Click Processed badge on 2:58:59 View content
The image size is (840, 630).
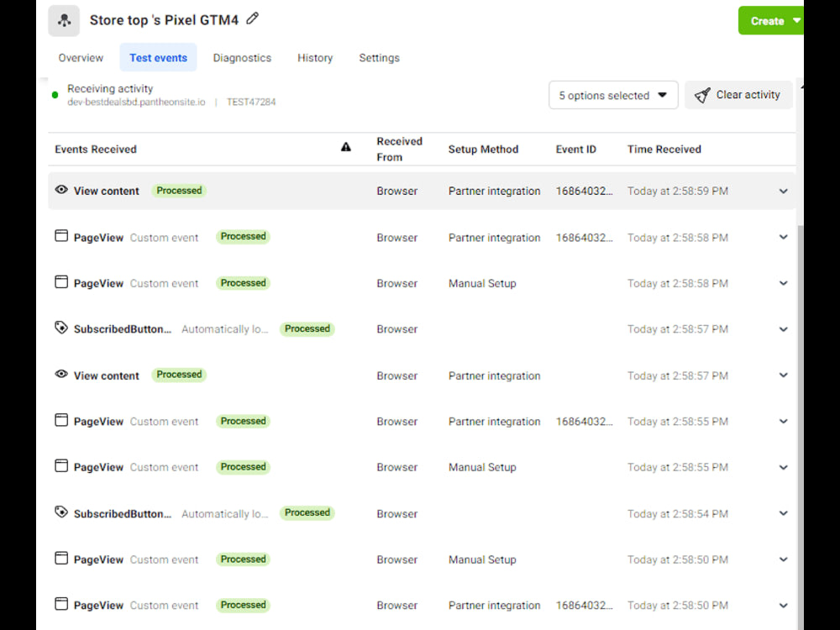coord(179,191)
